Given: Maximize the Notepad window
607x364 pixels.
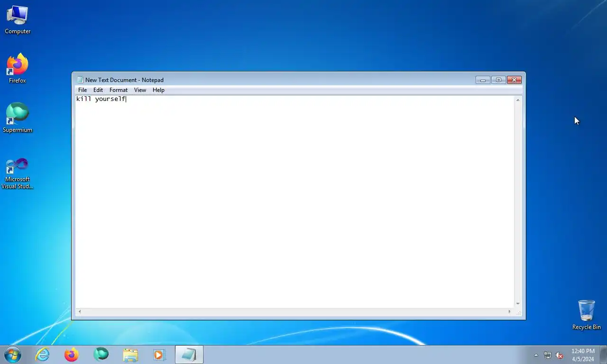Looking at the screenshot, I should (x=498, y=80).
